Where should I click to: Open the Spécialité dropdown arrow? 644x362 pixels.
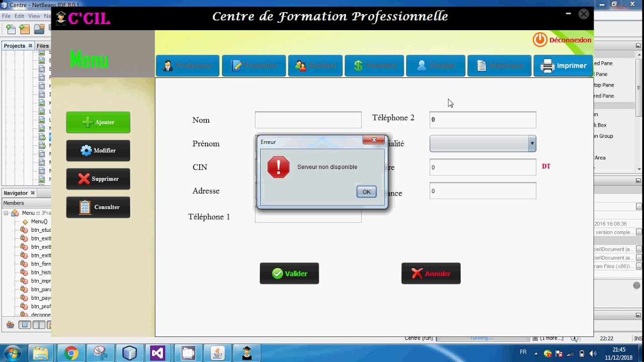click(x=532, y=143)
